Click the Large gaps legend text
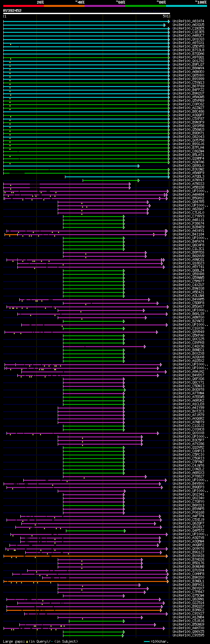Viewport: 210px width, 644px height. 40,641
